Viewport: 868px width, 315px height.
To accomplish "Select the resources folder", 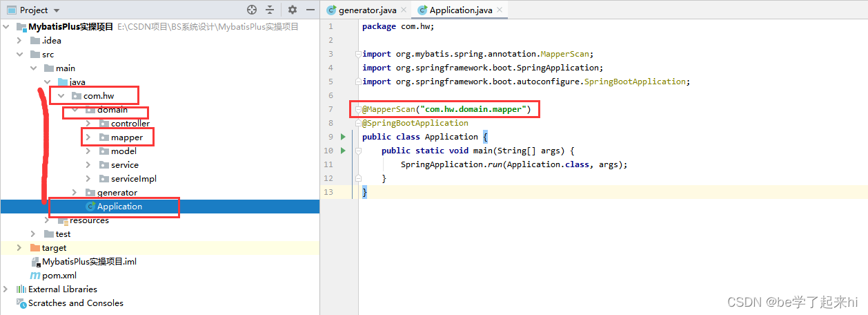I will pos(89,220).
